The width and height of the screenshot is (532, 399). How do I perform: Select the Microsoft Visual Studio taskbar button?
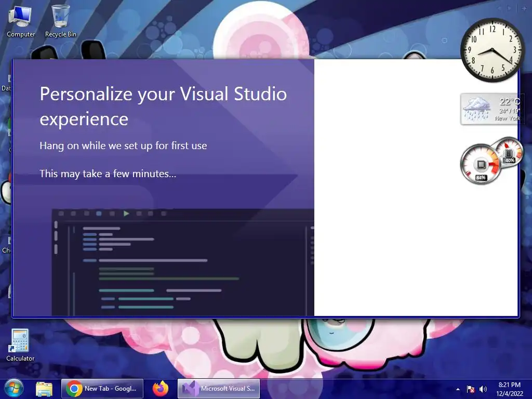(x=219, y=389)
